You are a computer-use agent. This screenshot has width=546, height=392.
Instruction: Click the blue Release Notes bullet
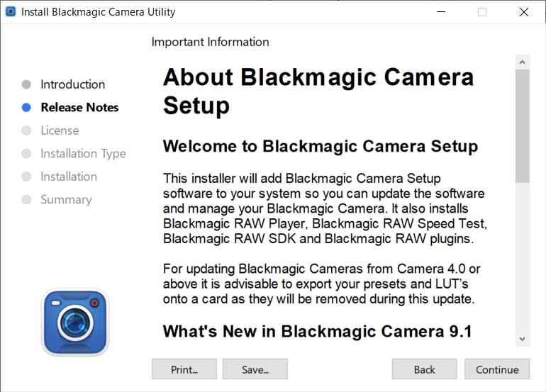pyautogui.click(x=26, y=108)
